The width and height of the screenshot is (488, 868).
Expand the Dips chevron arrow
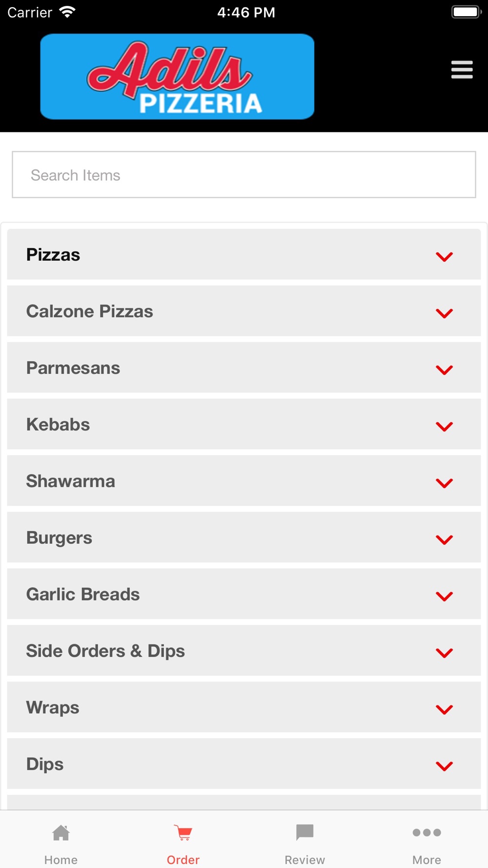(445, 766)
